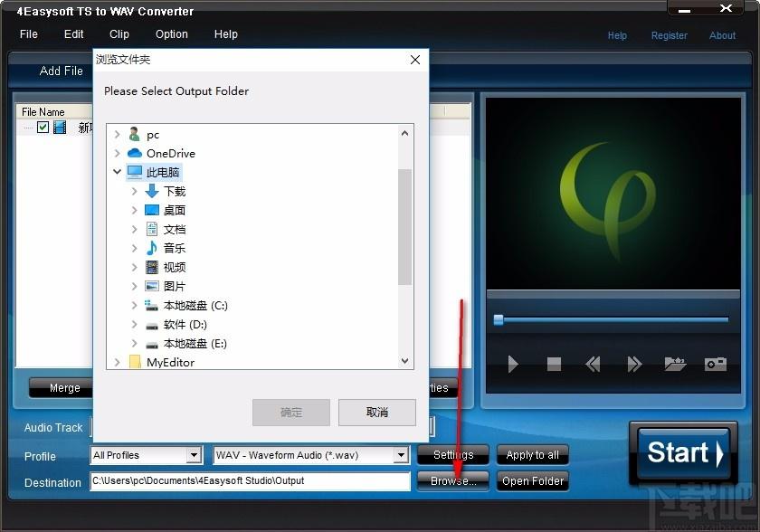760x532 pixels.
Task: Click the tree scroll up arrow
Action: pyautogui.click(x=404, y=133)
